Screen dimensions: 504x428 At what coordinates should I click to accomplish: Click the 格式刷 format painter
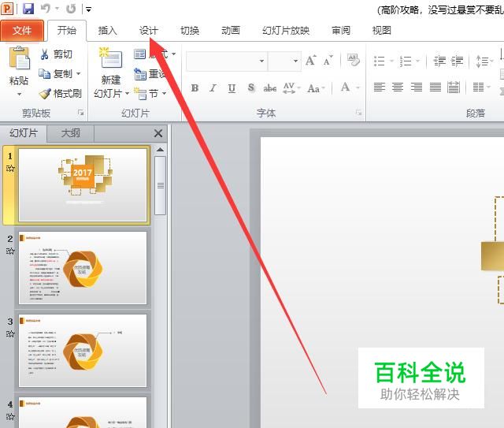click(61, 94)
